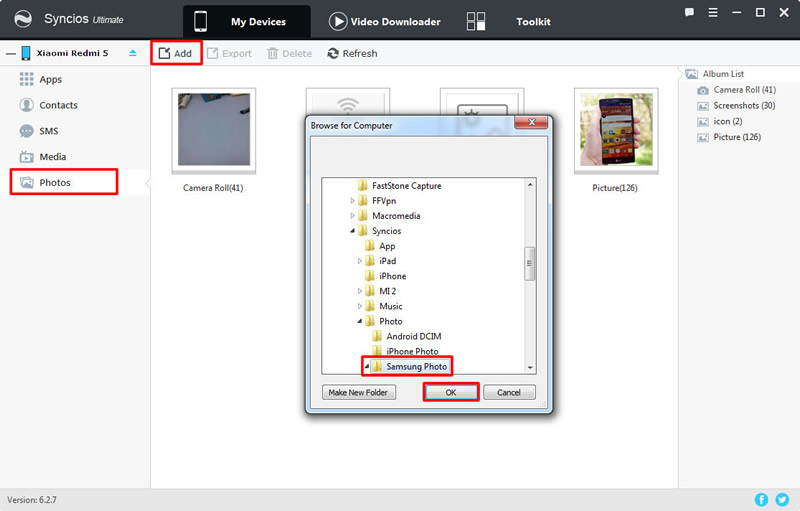Collapse the Samsung Photo folder arrow

[x=366, y=366]
